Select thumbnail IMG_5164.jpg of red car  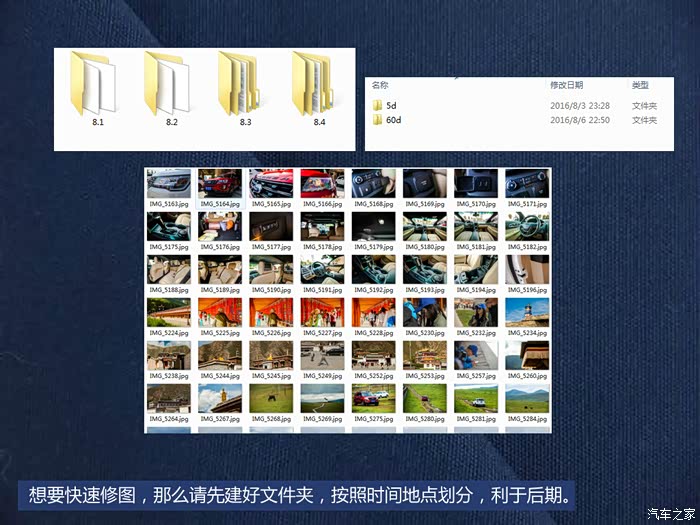[220, 183]
